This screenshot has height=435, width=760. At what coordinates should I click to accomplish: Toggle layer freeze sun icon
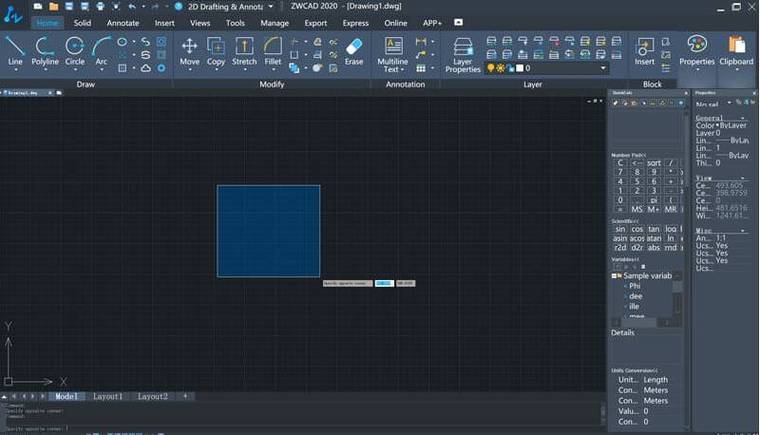(500, 68)
